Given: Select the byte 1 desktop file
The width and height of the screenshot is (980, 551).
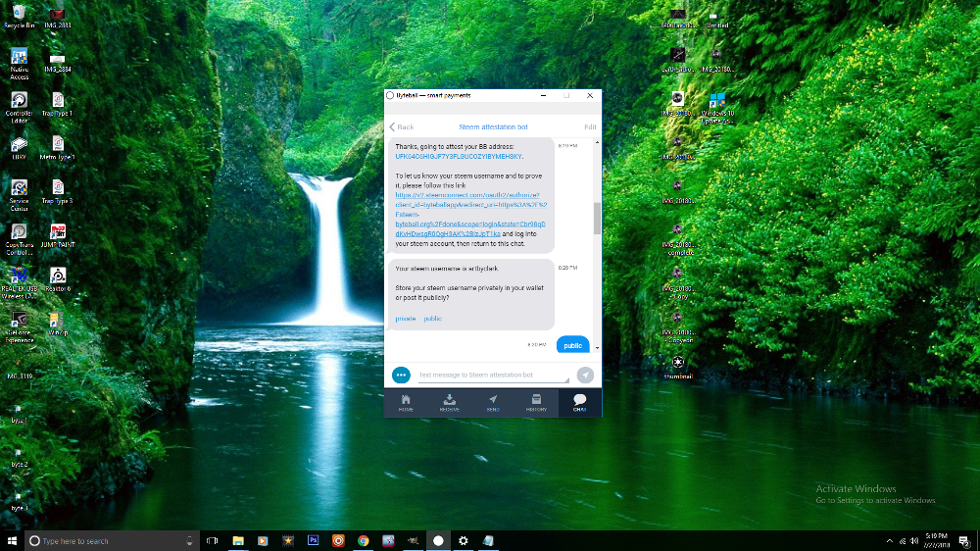Looking at the screenshot, I should (20, 412).
